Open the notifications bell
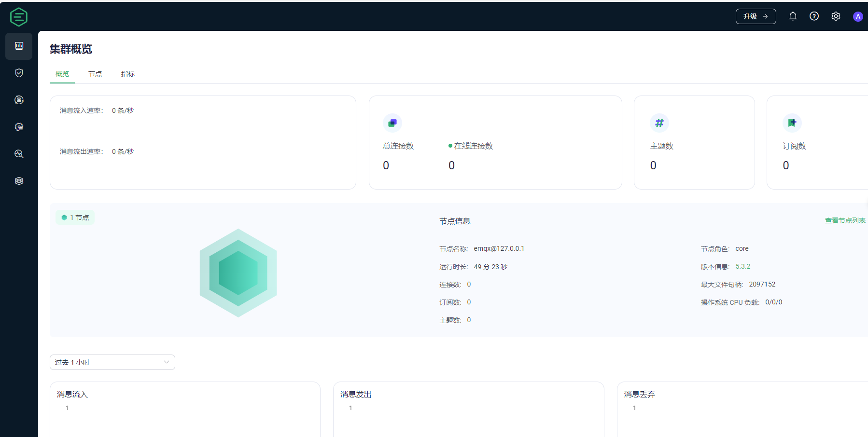The height and width of the screenshot is (437, 868). coord(793,16)
